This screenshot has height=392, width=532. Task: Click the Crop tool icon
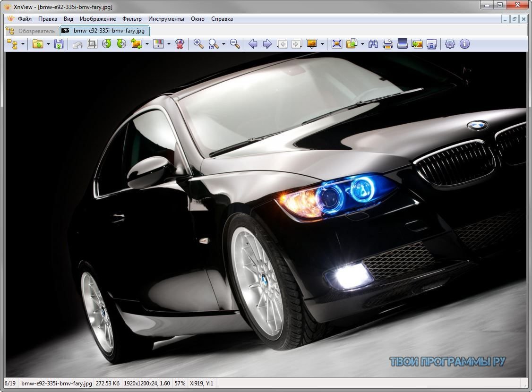coord(92,44)
